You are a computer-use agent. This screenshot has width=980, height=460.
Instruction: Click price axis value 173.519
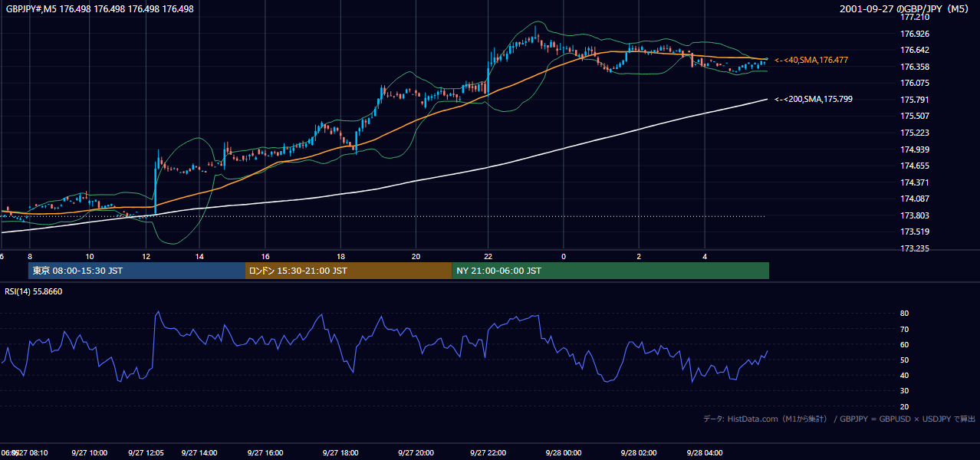pyautogui.click(x=915, y=232)
